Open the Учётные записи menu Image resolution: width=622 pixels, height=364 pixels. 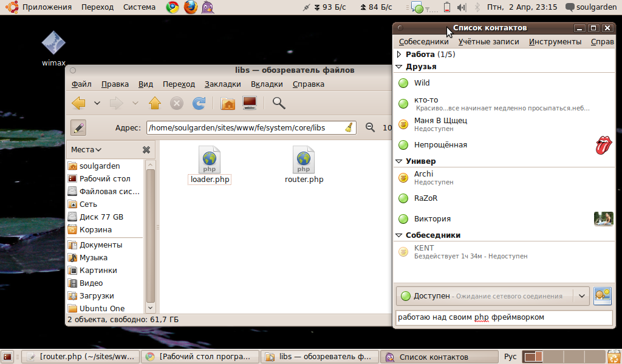point(488,42)
